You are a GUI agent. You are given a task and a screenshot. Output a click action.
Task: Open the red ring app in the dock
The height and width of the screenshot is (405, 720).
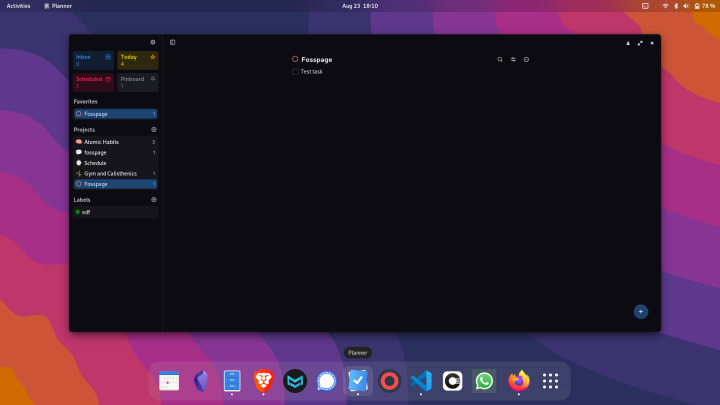point(389,381)
